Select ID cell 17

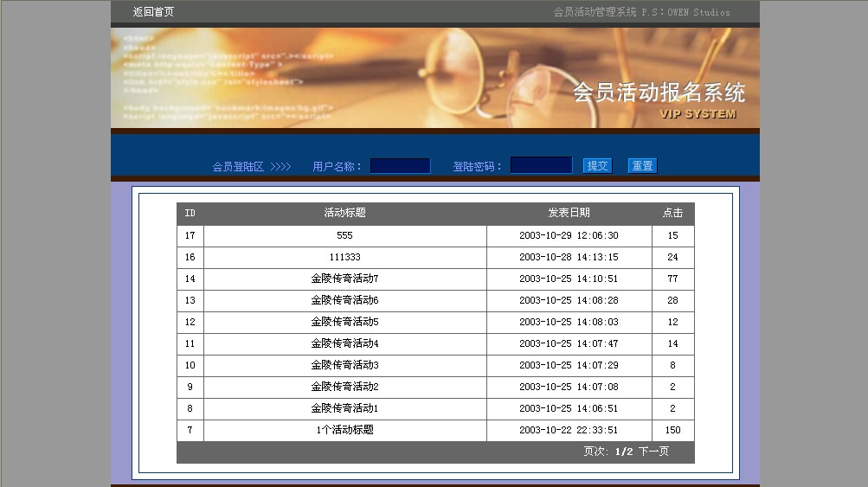click(190, 236)
